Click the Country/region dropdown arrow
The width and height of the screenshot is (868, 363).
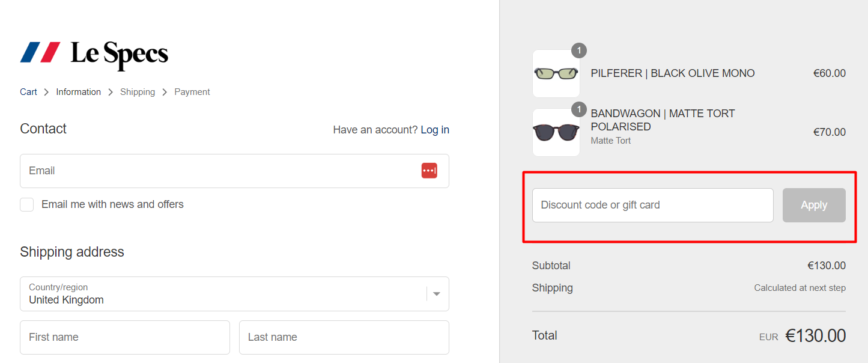(x=437, y=294)
